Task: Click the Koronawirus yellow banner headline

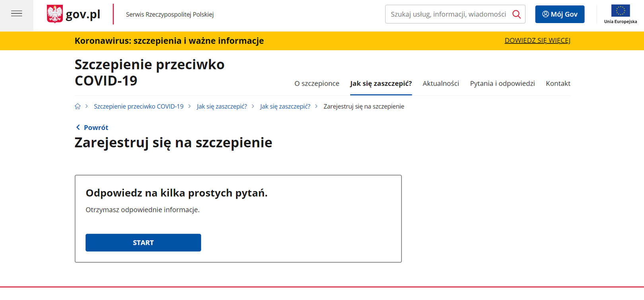Action: (169, 41)
